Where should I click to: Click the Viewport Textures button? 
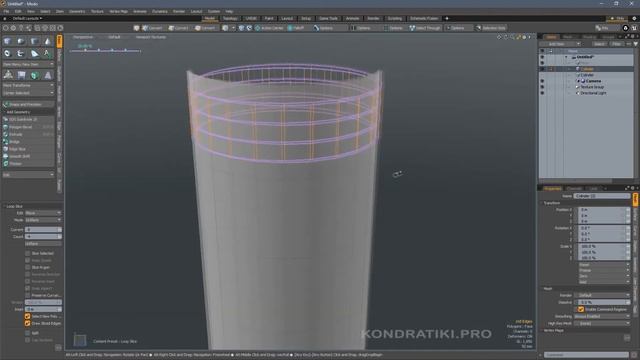(x=151, y=37)
